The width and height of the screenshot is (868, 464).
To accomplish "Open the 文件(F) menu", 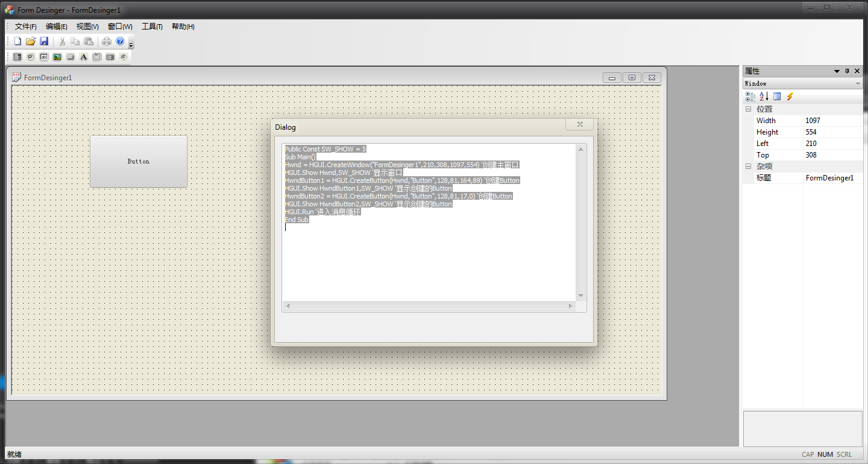I will tap(26, 27).
